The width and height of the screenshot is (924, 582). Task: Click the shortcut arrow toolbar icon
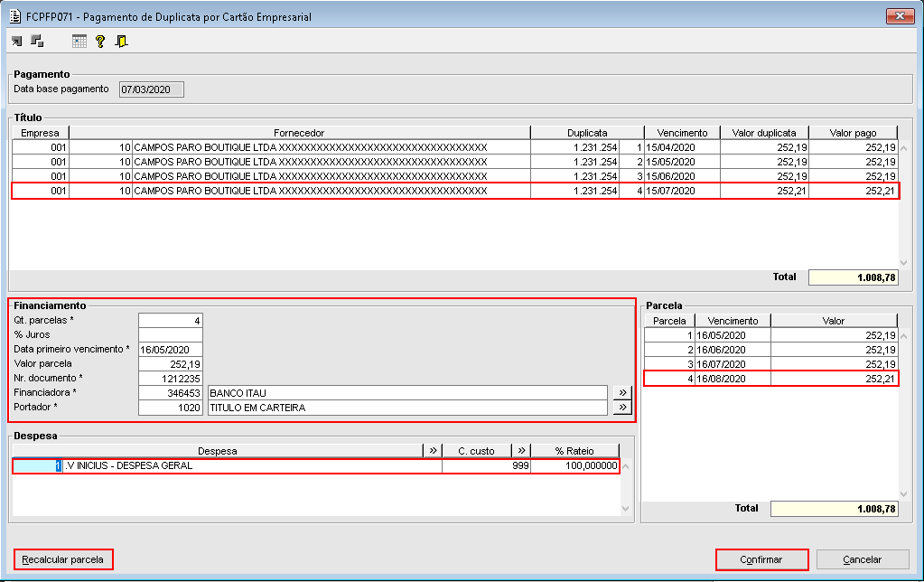(16, 42)
